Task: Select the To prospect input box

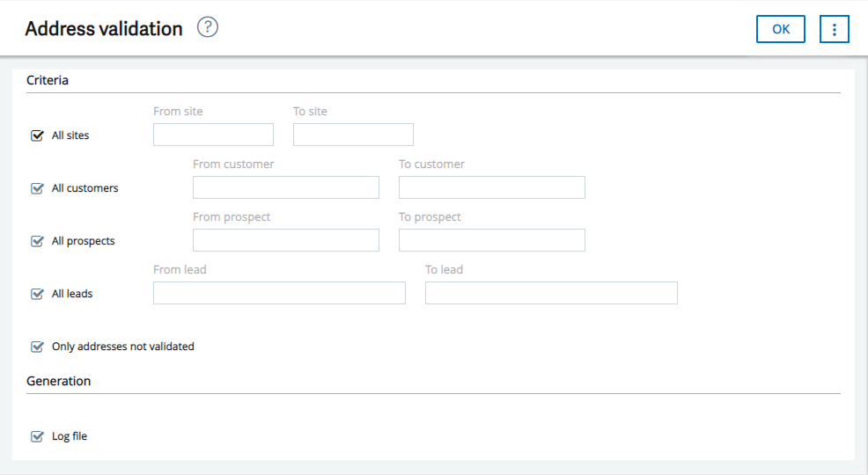Action: tap(491, 240)
